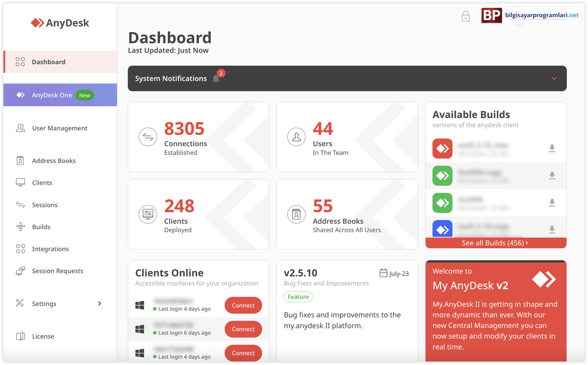Screen dimensions: 588x365
Task: Click the Integrations icon in the sidebar
Action: (21, 249)
